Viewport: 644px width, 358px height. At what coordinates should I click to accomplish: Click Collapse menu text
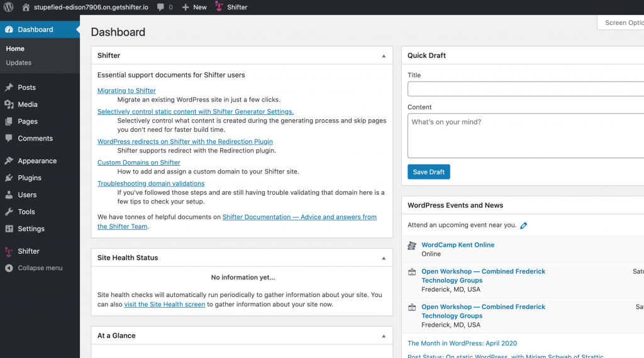(x=40, y=268)
